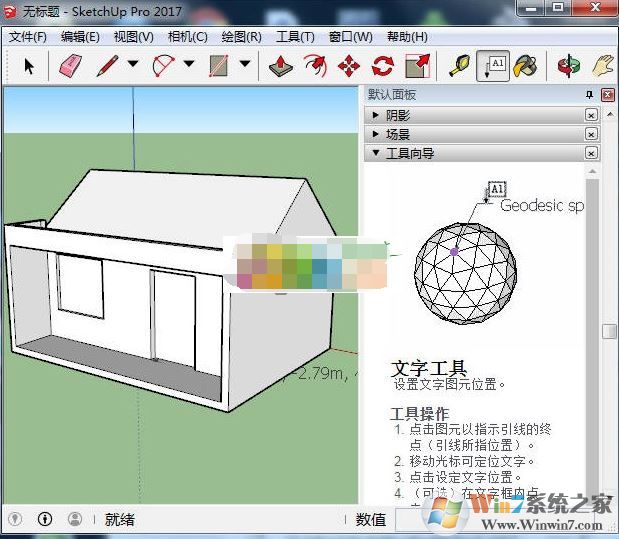Select the Text label tool

pyautogui.click(x=493, y=66)
